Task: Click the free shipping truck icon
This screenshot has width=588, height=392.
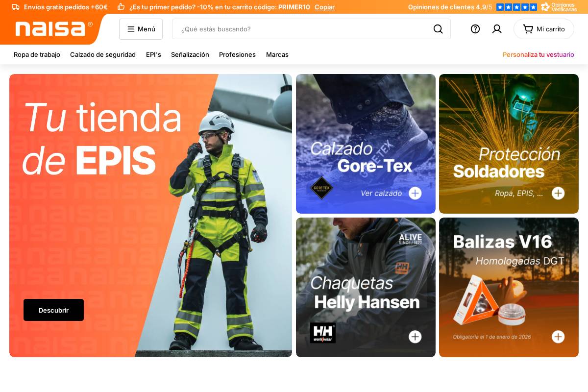Action: click(x=16, y=7)
